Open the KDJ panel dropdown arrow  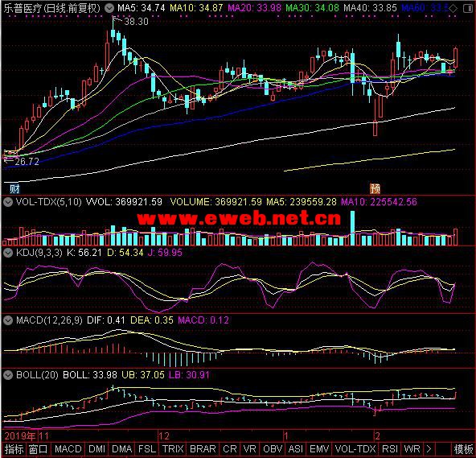point(8,253)
